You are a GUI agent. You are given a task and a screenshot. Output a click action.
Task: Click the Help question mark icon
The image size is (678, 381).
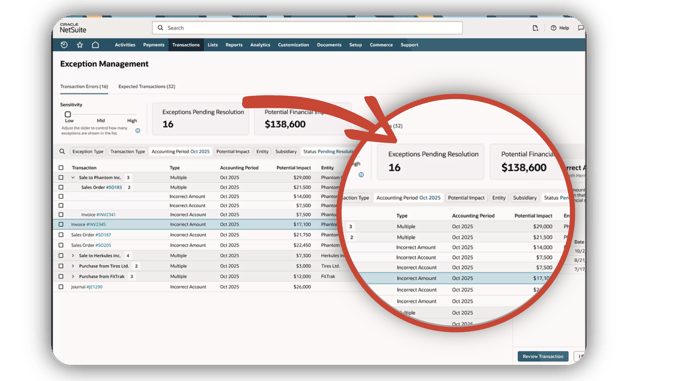click(553, 28)
